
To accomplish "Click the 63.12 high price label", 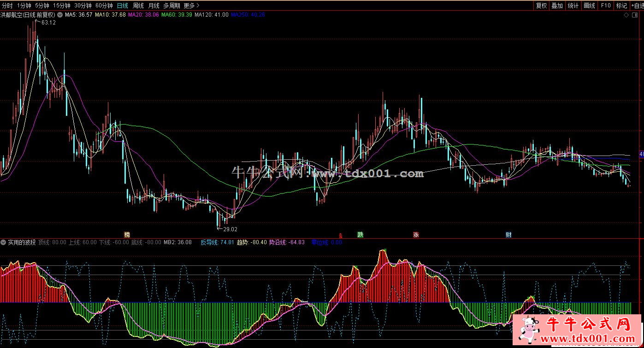I will pyautogui.click(x=48, y=23).
